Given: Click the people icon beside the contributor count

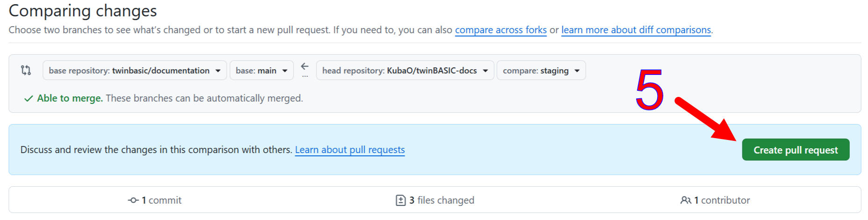Looking at the screenshot, I should pos(685,200).
